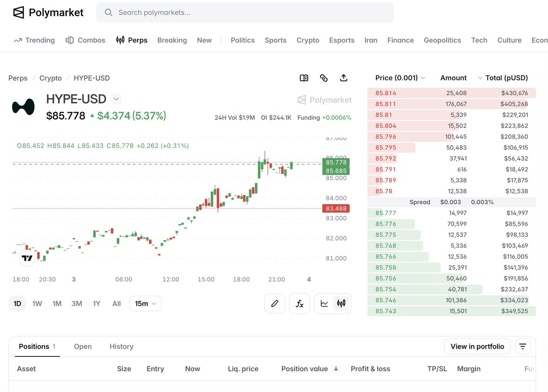
Task: Click bid price 85.776 row
Action: pyautogui.click(x=452, y=224)
